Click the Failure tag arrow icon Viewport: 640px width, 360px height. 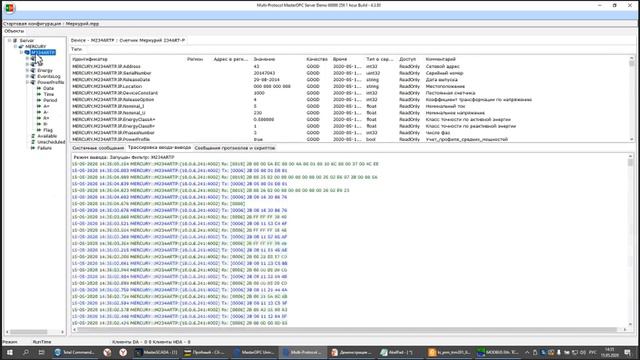pos(33,148)
